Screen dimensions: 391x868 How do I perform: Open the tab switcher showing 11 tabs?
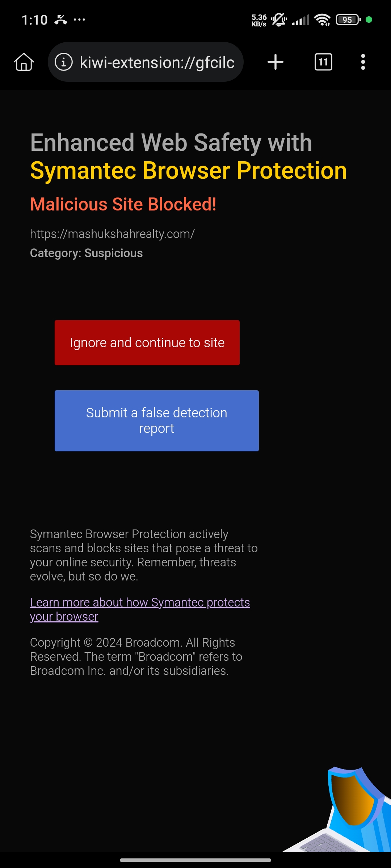(323, 62)
